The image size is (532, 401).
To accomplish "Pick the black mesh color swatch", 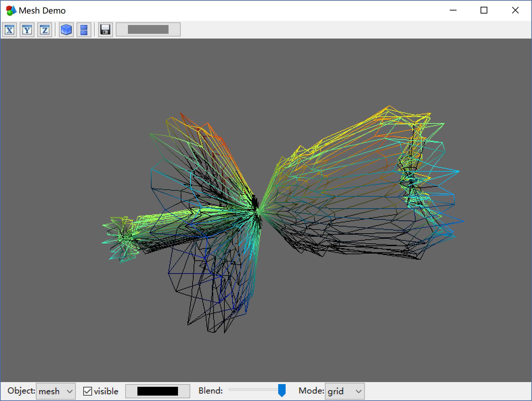I will 157,391.
